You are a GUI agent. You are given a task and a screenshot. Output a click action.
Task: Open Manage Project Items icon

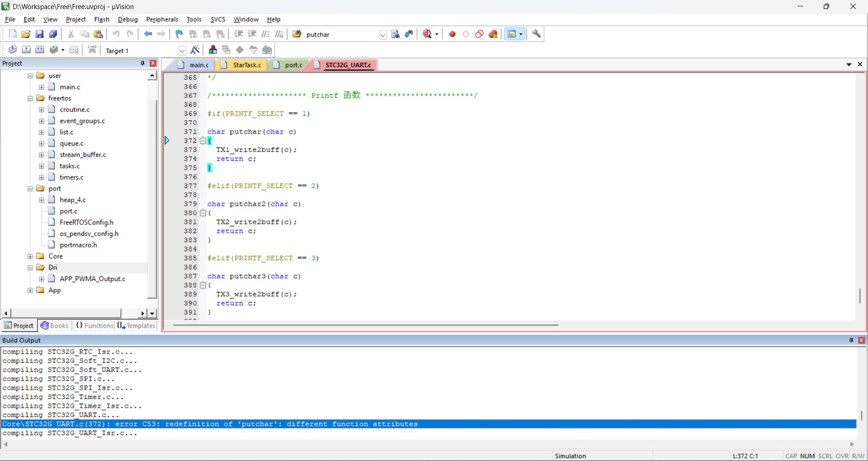tap(213, 50)
